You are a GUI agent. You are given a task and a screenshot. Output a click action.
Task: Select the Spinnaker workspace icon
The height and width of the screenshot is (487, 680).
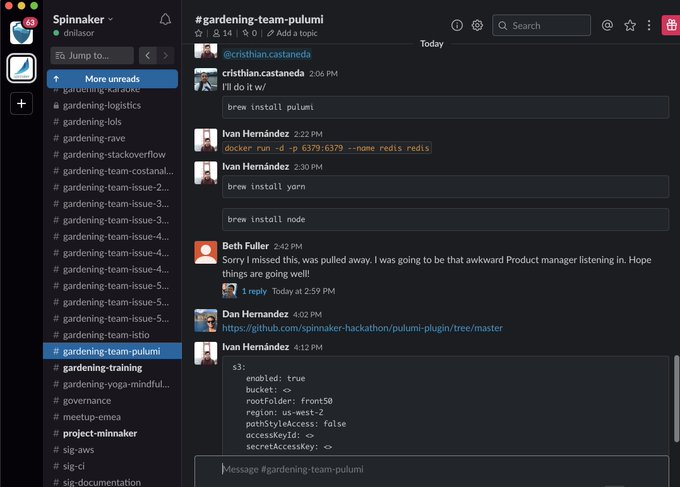[21, 68]
